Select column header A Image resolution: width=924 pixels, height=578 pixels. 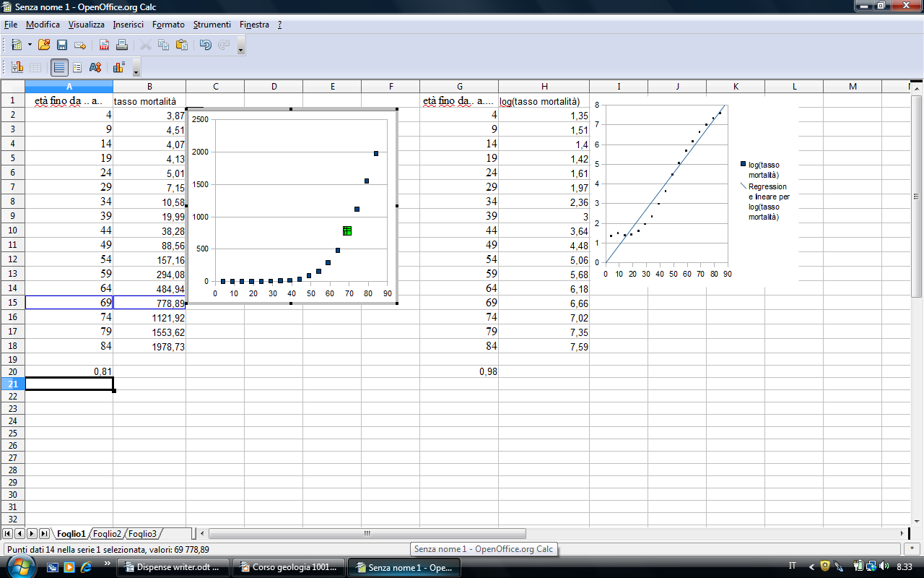coord(69,87)
